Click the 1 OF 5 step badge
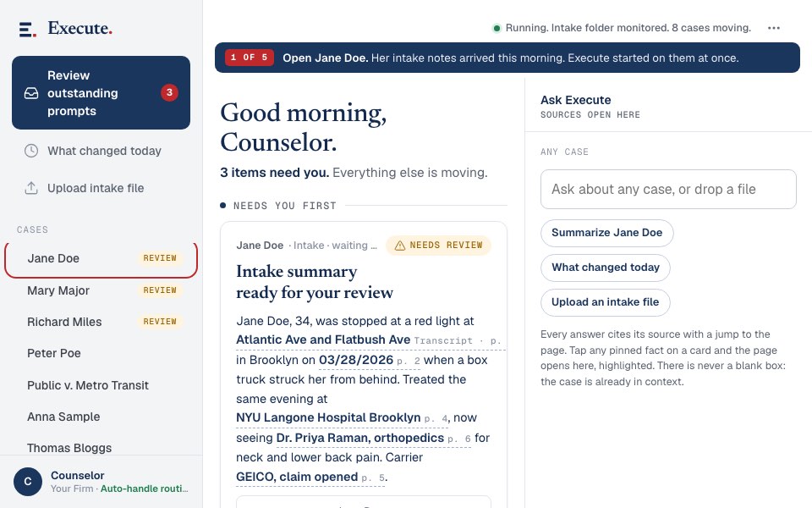Screen dimensions: 812x508 [250, 58]
